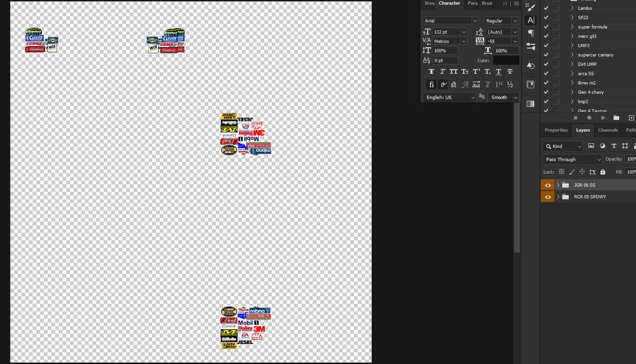Switch to the Properties tab

pos(556,130)
